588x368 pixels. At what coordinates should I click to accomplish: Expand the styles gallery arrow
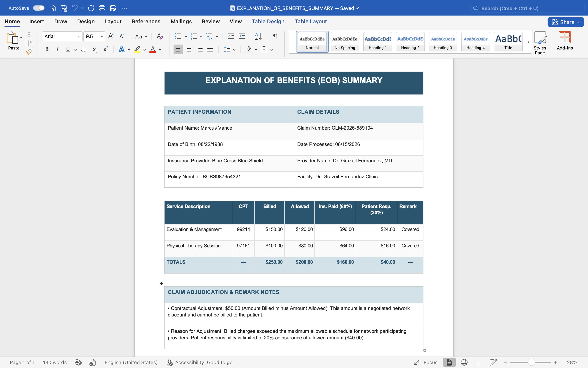click(528, 42)
